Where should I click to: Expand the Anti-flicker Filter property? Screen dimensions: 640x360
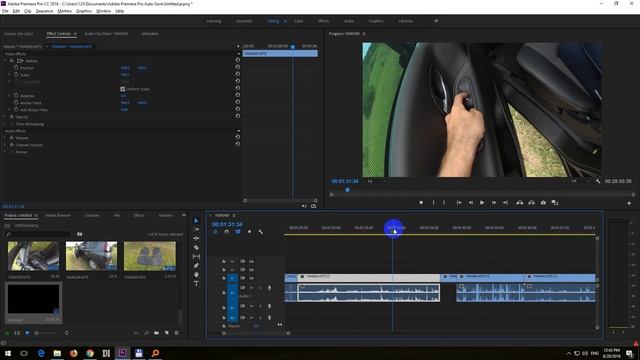pyautogui.click(x=10, y=110)
